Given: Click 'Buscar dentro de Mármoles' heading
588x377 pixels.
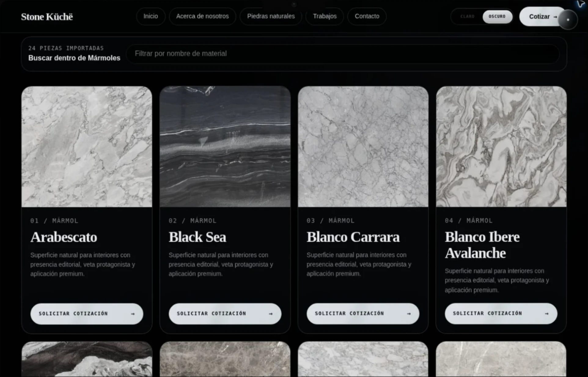Looking at the screenshot, I should 74,58.
